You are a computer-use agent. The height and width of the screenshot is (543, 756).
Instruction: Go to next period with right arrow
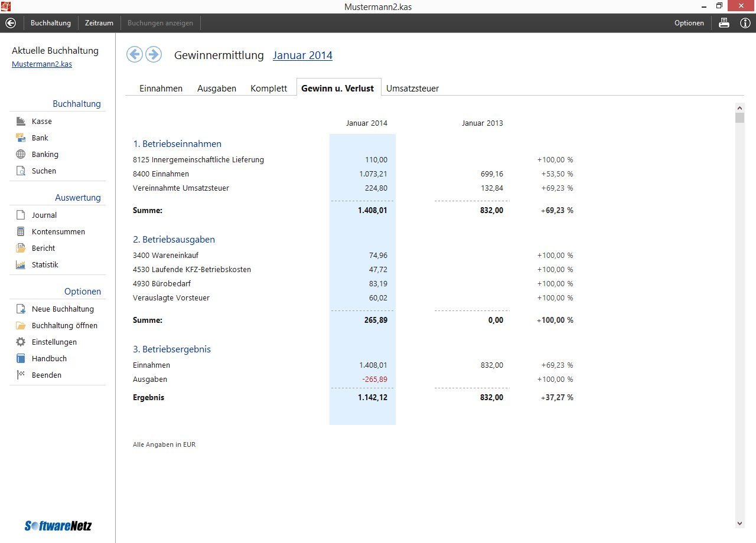pyautogui.click(x=154, y=54)
